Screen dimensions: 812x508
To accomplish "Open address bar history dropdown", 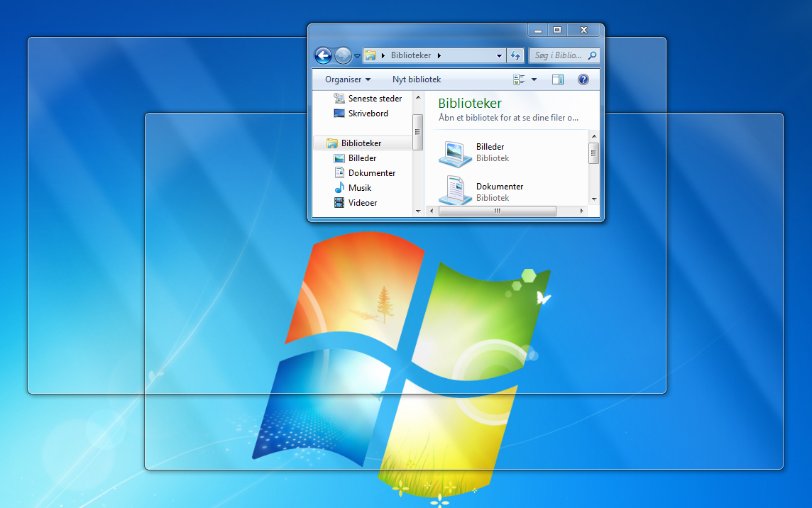I will [x=499, y=55].
